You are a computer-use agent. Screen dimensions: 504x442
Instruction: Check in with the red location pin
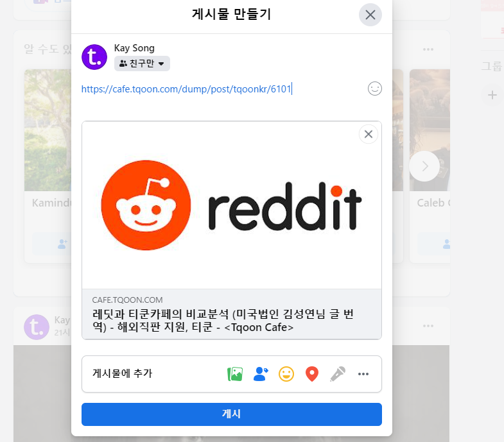pyautogui.click(x=312, y=374)
